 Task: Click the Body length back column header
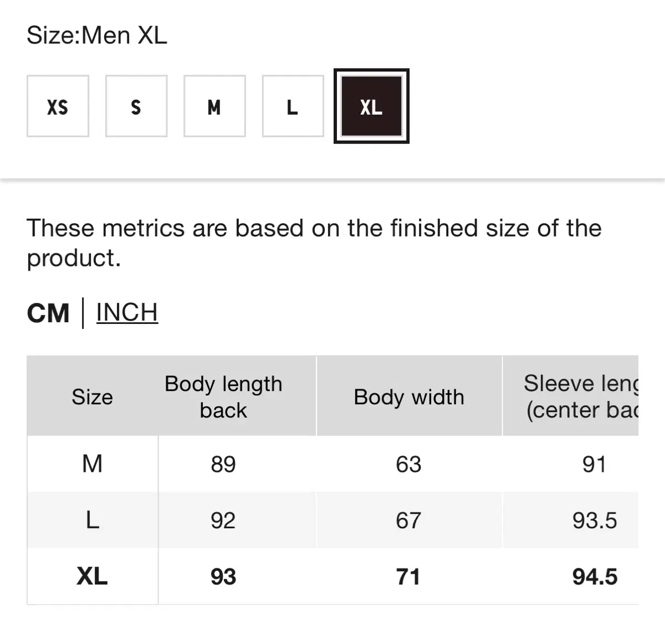pos(223,396)
